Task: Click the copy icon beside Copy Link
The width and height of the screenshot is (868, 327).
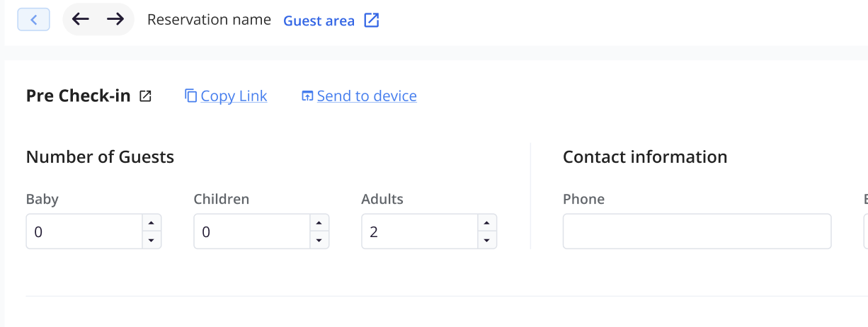Action: coord(190,96)
